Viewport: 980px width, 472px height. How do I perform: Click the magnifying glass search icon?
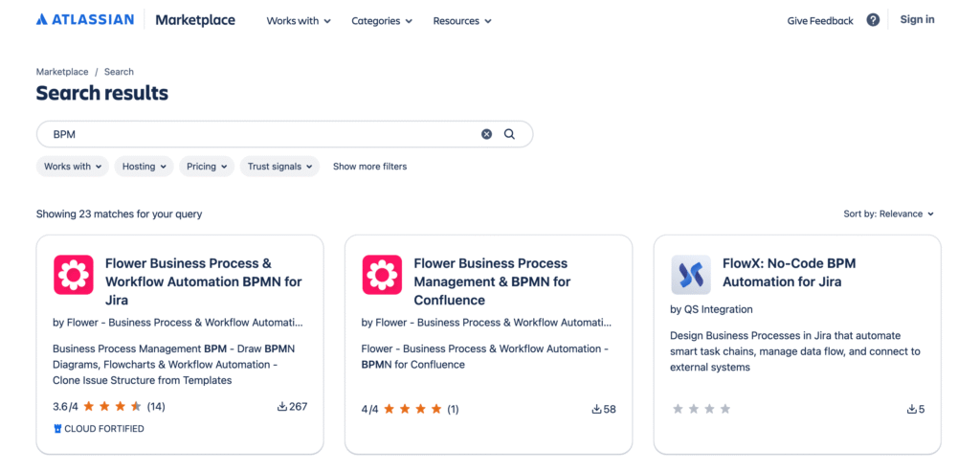point(510,134)
